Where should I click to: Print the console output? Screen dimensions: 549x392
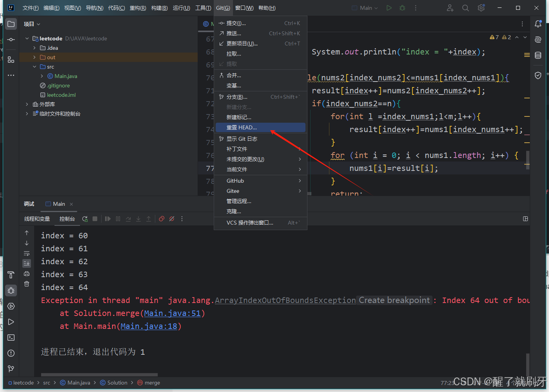click(27, 274)
